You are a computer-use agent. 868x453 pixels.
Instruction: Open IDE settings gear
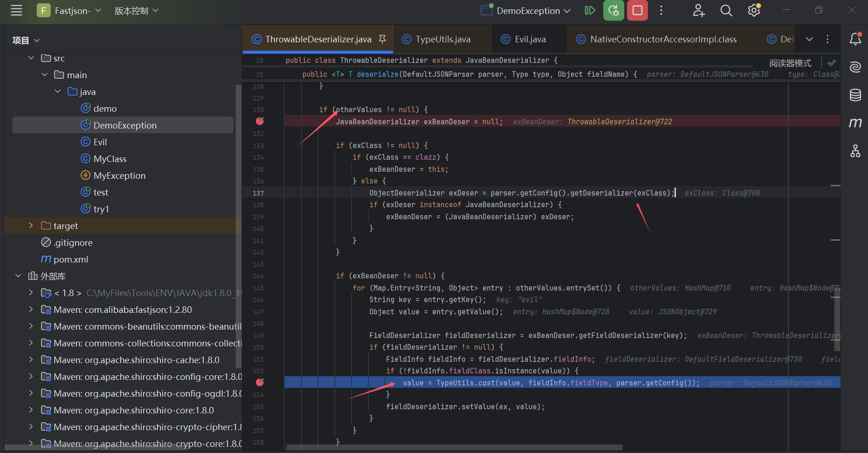(x=754, y=10)
